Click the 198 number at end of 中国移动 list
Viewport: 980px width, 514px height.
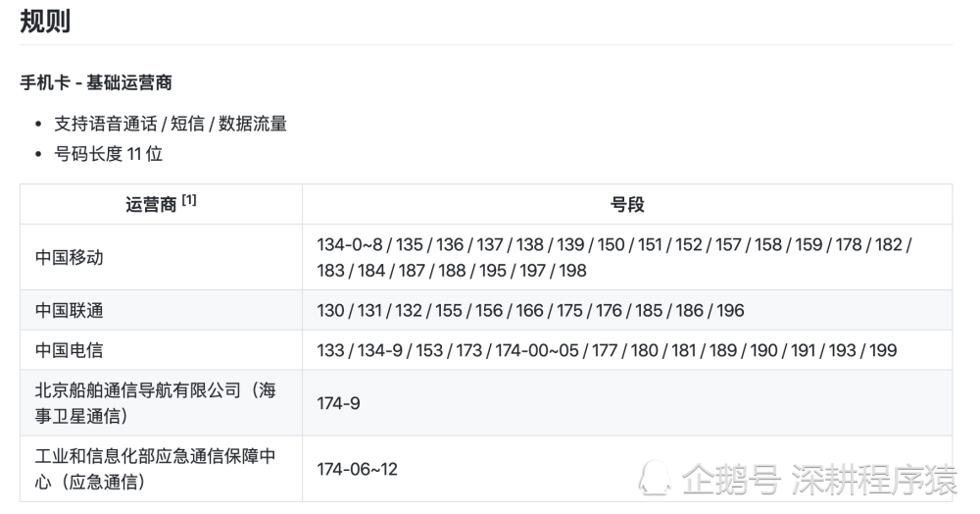coord(572,271)
